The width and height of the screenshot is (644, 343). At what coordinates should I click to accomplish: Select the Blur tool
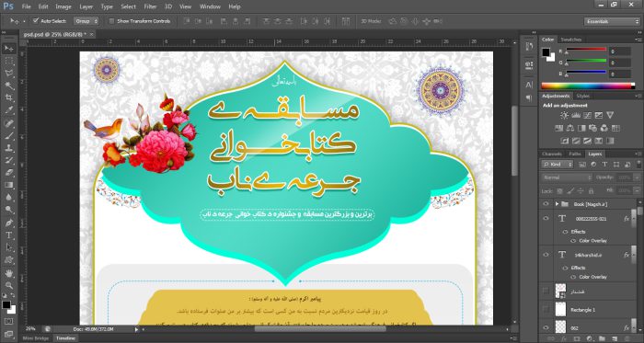pyautogui.click(x=8, y=198)
